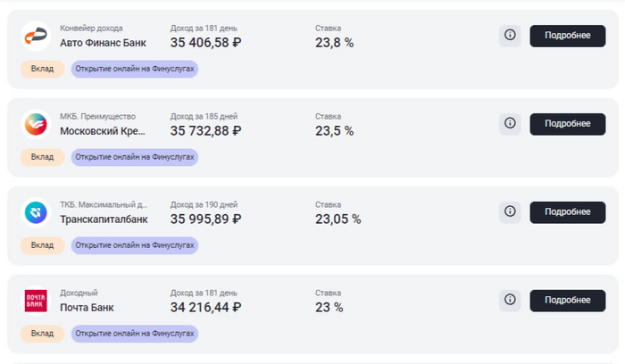Click the Почта Банк bank name
Viewport: 625px width, 364px height.
[87, 307]
